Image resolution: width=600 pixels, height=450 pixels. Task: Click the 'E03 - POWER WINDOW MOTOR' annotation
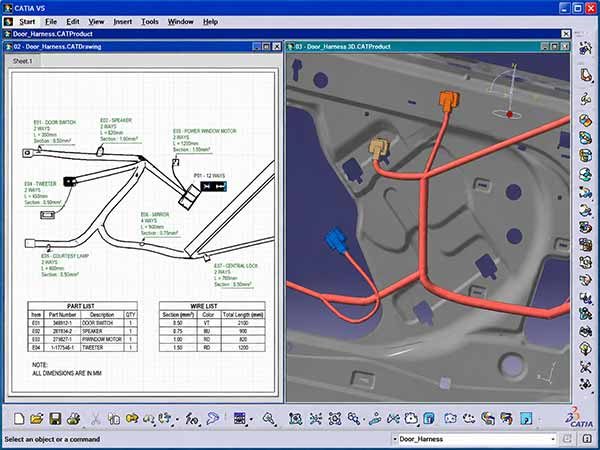(x=204, y=131)
